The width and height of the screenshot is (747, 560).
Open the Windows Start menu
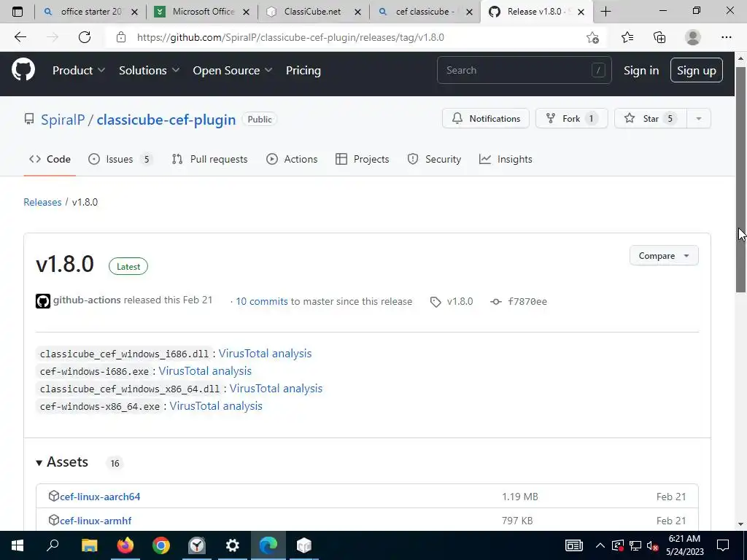click(x=18, y=545)
